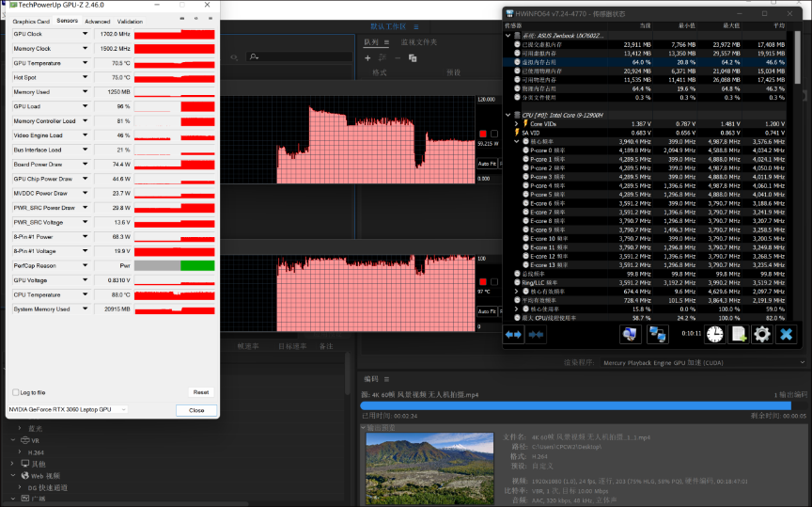Viewport: 812px width, 507px height.
Task: Click the 默认工作区 workspace label
Action: click(388, 26)
